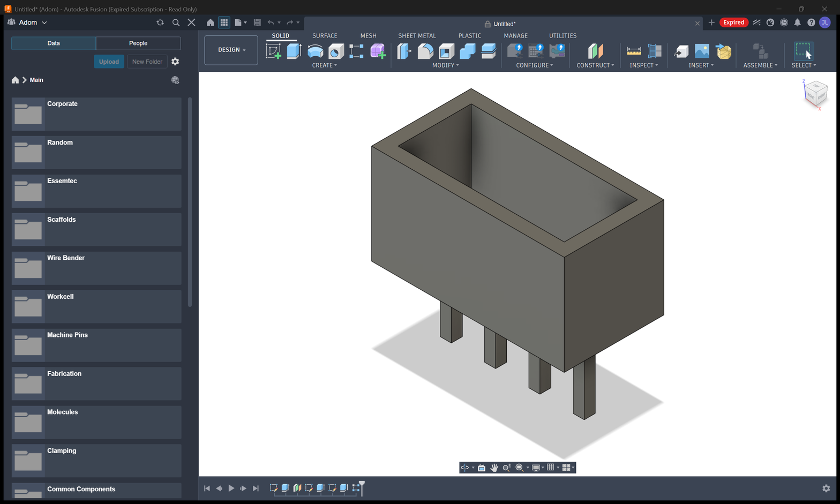This screenshot has height=504, width=840.
Task: Expand the Insert dropdown
Action: 701,65
